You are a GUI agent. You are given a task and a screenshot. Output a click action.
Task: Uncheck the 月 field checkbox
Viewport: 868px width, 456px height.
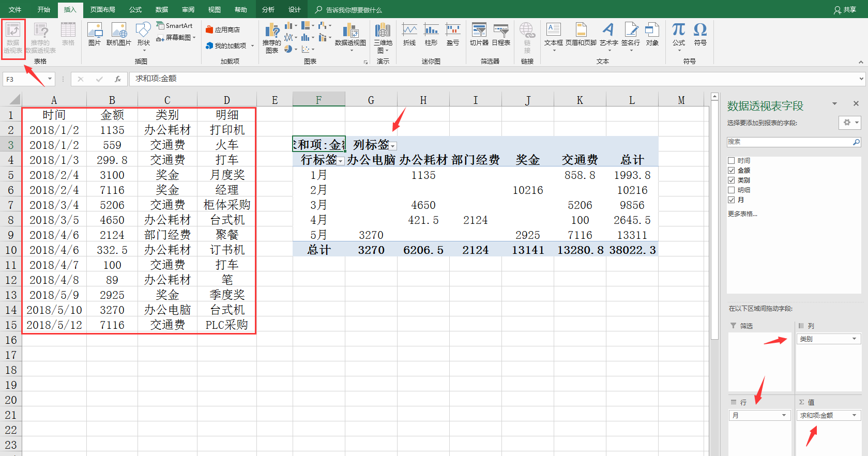(731, 200)
